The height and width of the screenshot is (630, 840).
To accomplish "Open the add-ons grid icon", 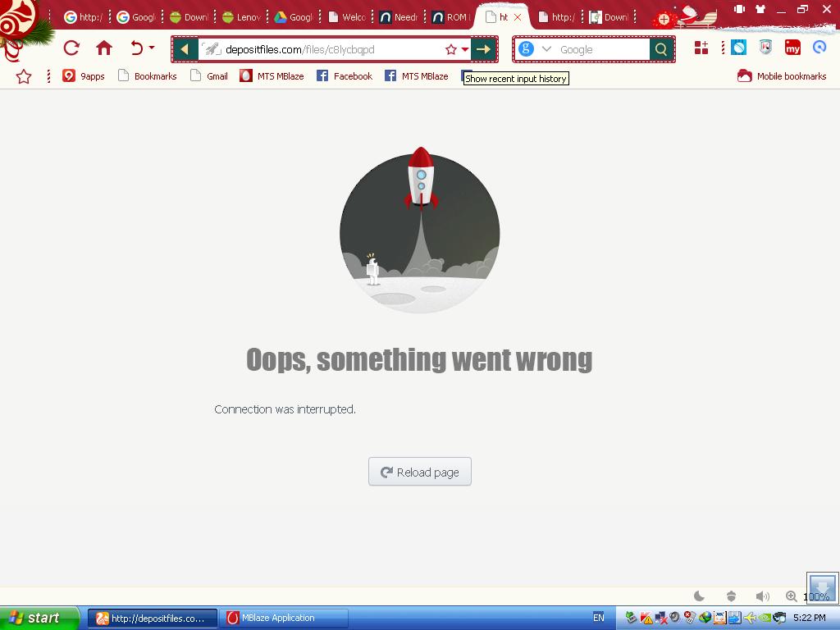I will [701, 48].
